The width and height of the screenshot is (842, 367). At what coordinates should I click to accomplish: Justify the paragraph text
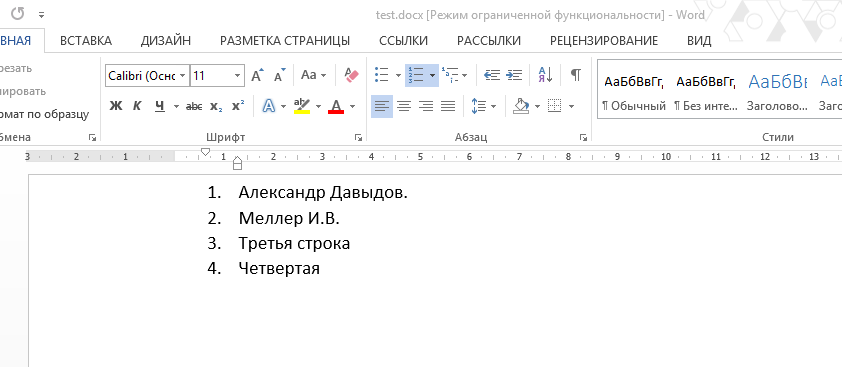(448, 106)
